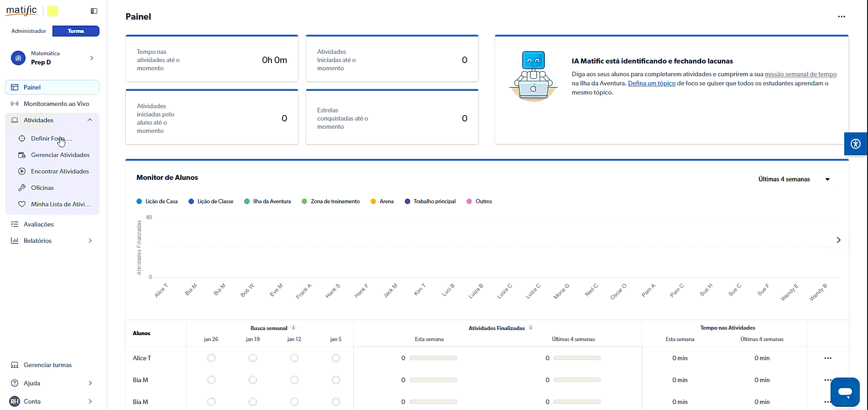Switch to Turma mode
Screen dimensions: 868x410
point(76,31)
